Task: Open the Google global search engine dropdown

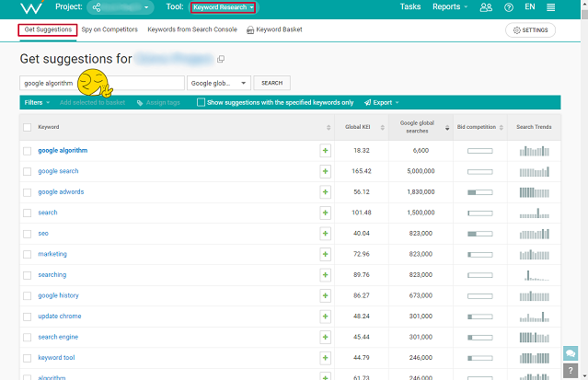Action: click(219, 83)
